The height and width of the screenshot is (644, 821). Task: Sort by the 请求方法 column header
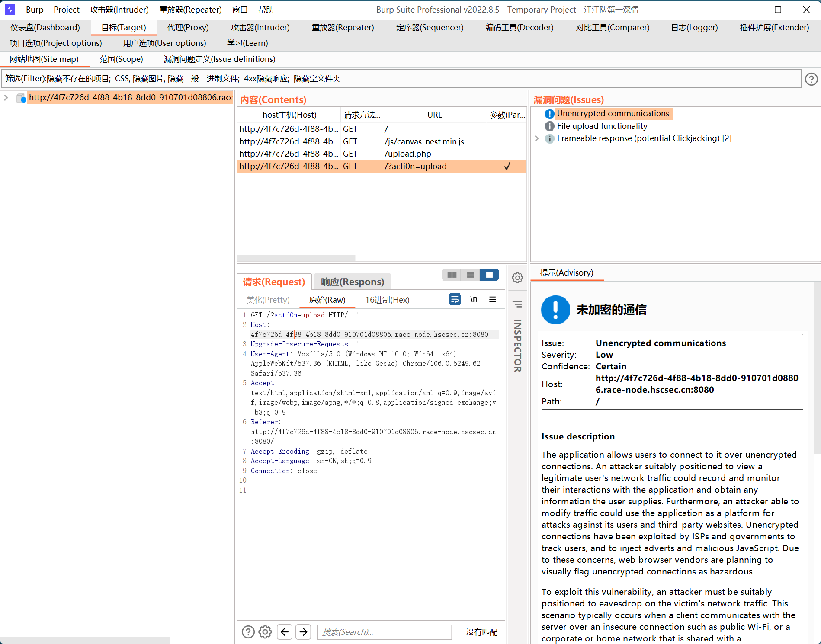tap(362, 115)
